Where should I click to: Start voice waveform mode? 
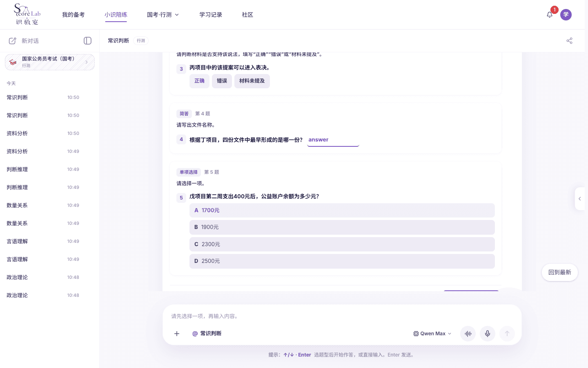pyautogui.click(x=468, y=334)
